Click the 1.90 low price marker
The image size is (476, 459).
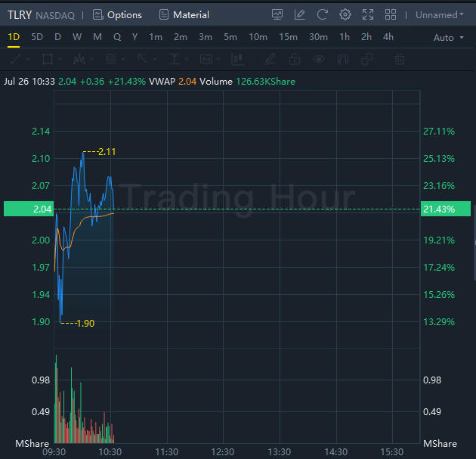coord(85,323)
